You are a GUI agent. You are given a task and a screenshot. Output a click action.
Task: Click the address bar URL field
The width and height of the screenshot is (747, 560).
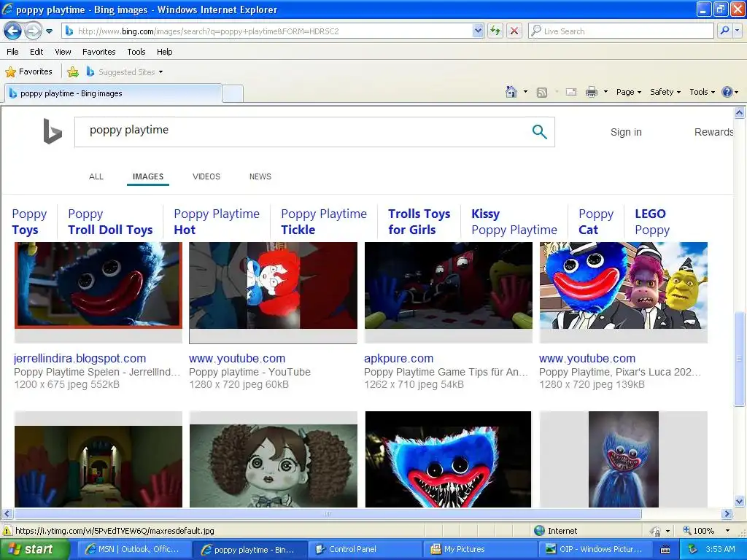click(x=274, y=31)
